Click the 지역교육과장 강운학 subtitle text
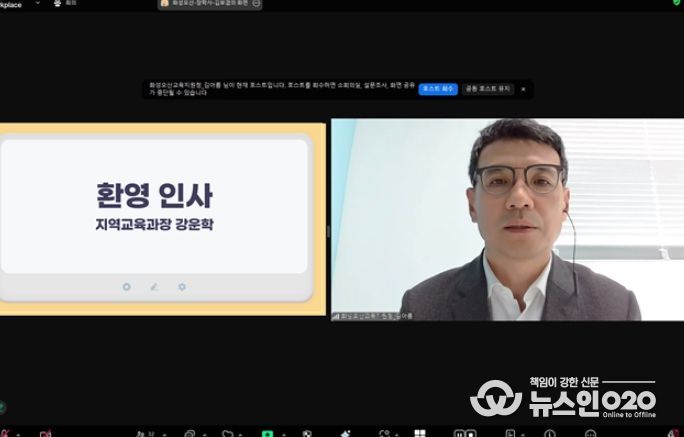Screen dimensions: 684x437 [x=154, y=225]
